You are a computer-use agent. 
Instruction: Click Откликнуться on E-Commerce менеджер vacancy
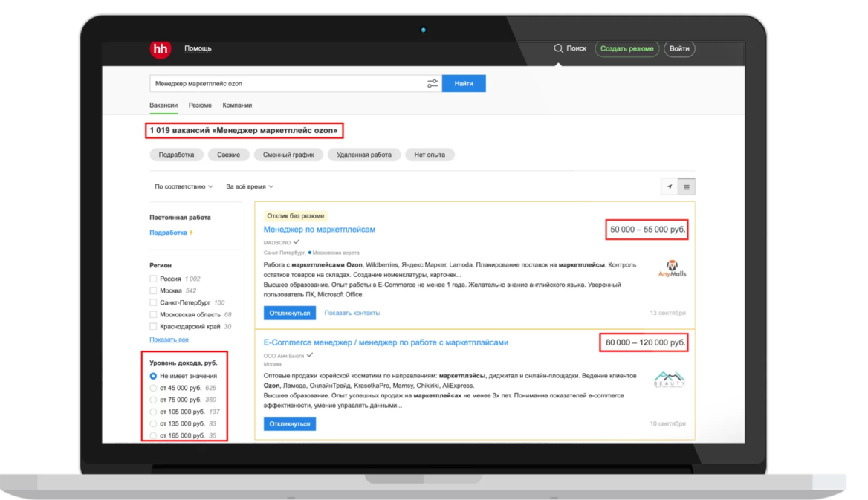[290, 423]
